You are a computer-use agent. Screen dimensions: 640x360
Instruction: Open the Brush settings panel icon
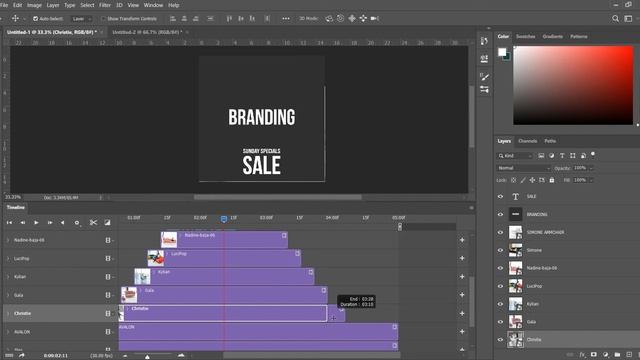tap(484, 77)
